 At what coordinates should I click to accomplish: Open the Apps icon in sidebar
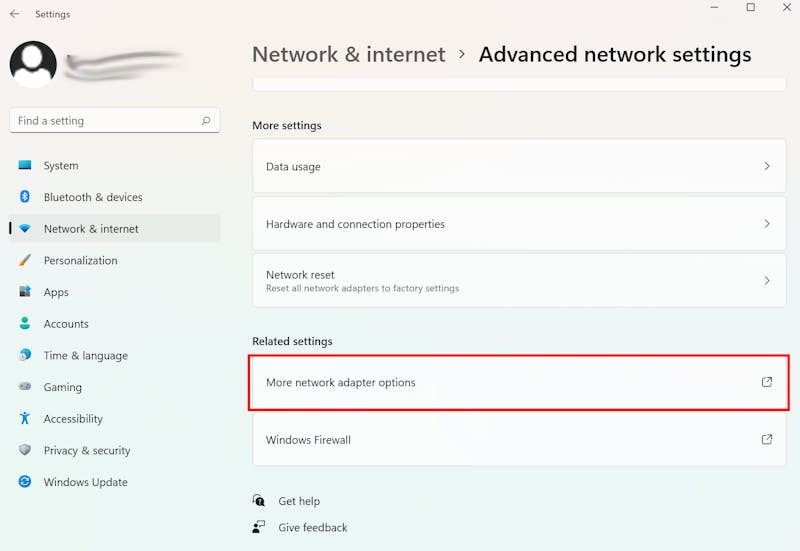[x=24, y=292]
